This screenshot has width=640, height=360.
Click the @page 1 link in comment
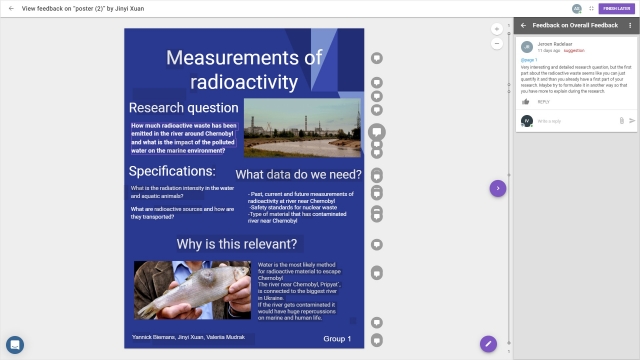pos(529,60)
